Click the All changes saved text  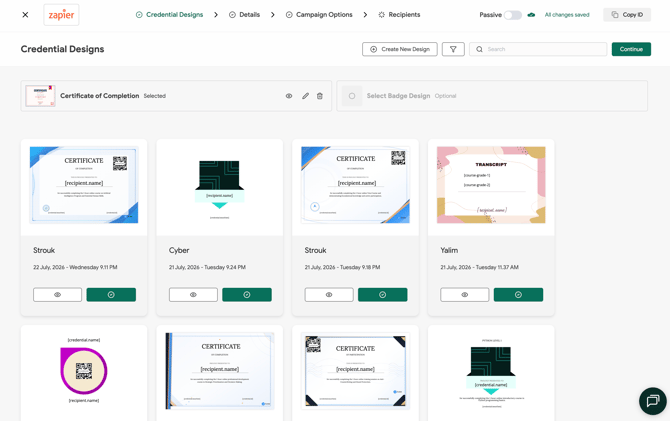coord(567,15)
